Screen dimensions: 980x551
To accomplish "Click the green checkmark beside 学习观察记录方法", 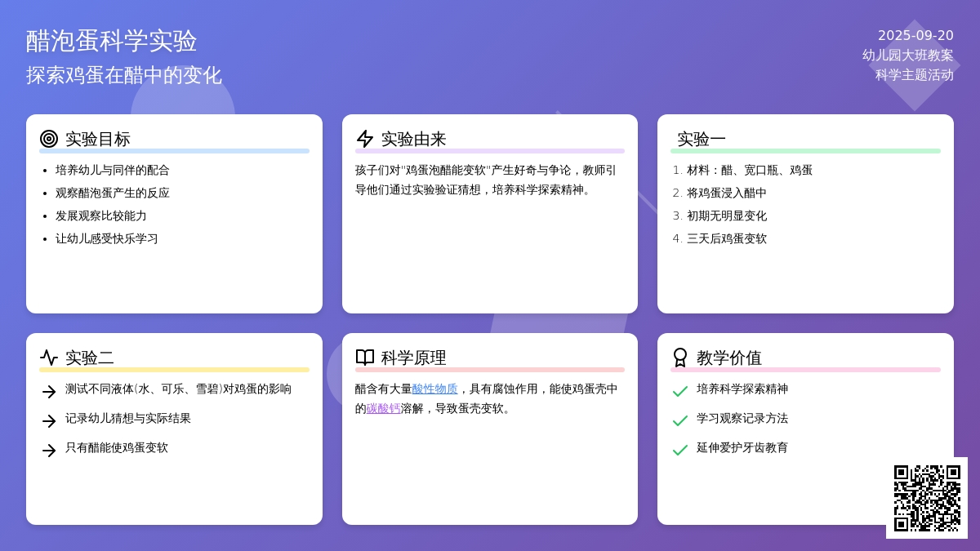I will (679, 421).
